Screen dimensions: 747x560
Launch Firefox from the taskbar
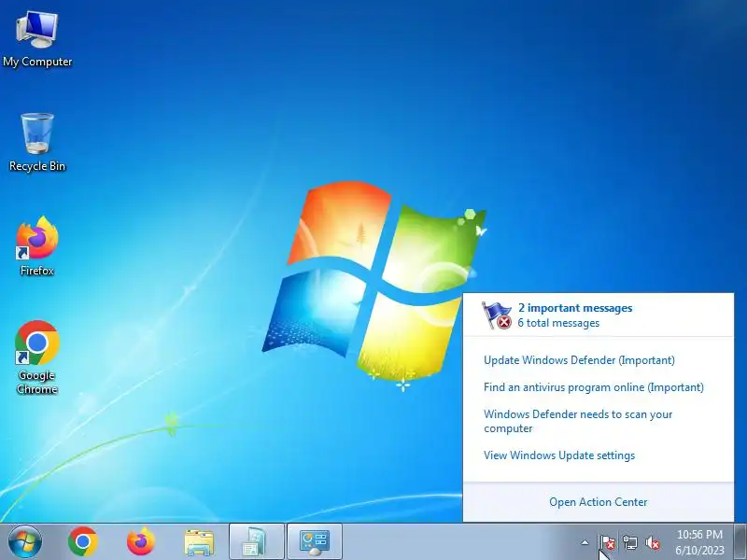141,541
